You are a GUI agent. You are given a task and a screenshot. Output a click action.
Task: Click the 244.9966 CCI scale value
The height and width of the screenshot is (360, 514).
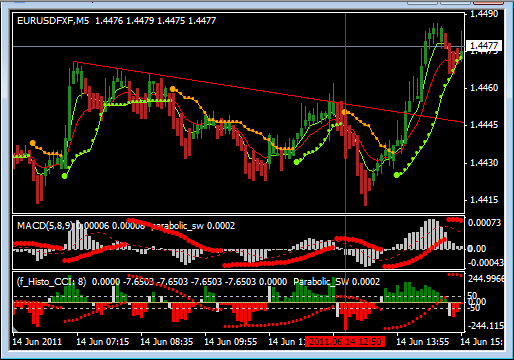click(486, 278)
